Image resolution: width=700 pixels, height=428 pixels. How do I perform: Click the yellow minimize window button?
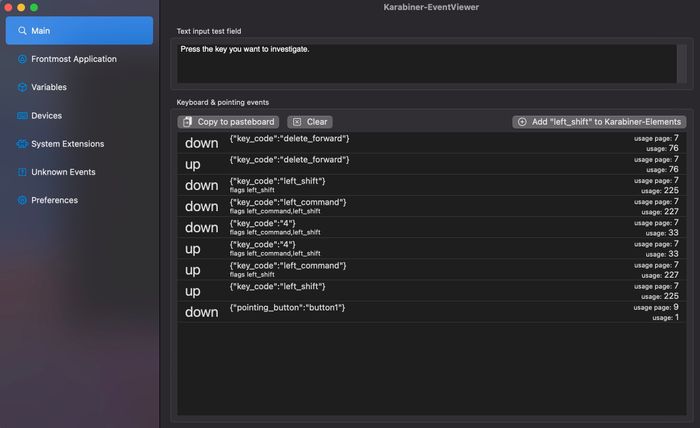(21, 7)
